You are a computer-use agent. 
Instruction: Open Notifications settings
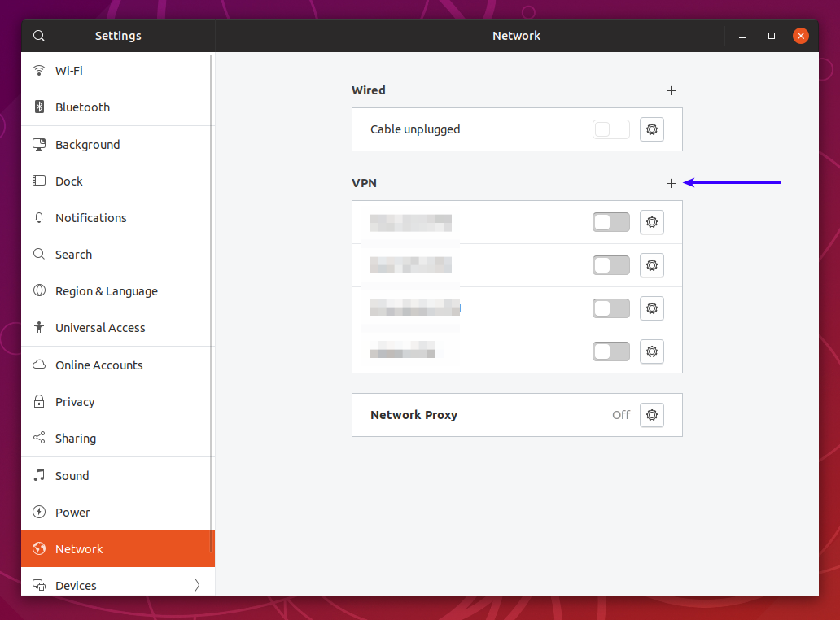[118, 218]
